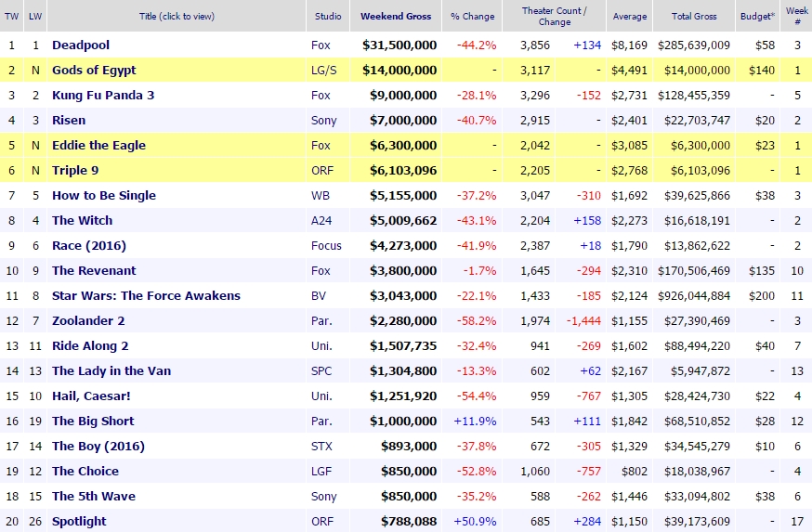
Task: Sort by the Studio column header
Action: (x=328, y=16)
